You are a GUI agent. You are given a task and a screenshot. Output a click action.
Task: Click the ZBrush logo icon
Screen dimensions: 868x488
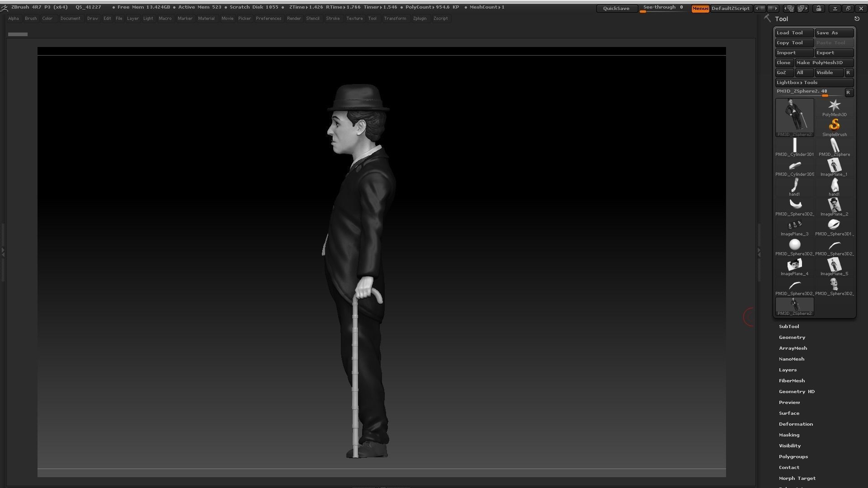click(x=4, y=7)
